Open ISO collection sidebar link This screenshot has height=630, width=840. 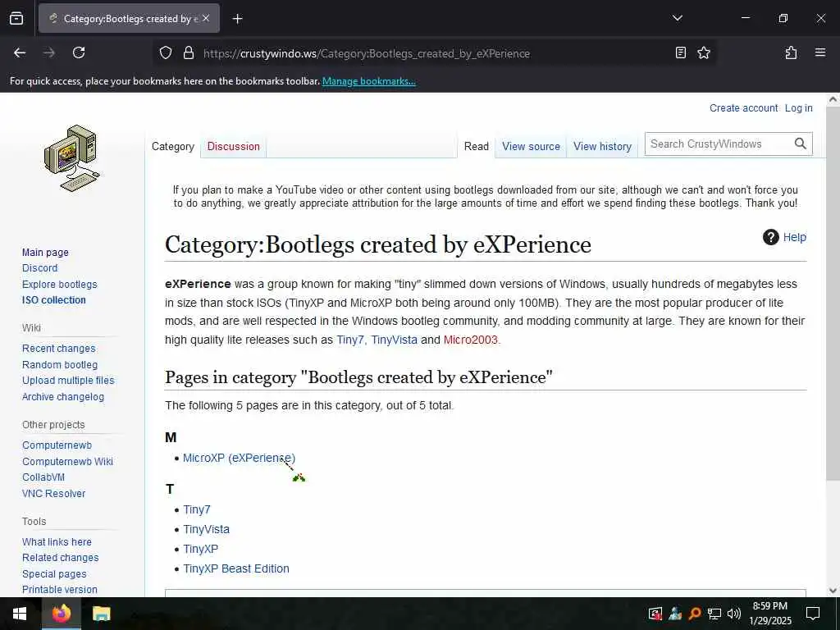coord(53,300)
